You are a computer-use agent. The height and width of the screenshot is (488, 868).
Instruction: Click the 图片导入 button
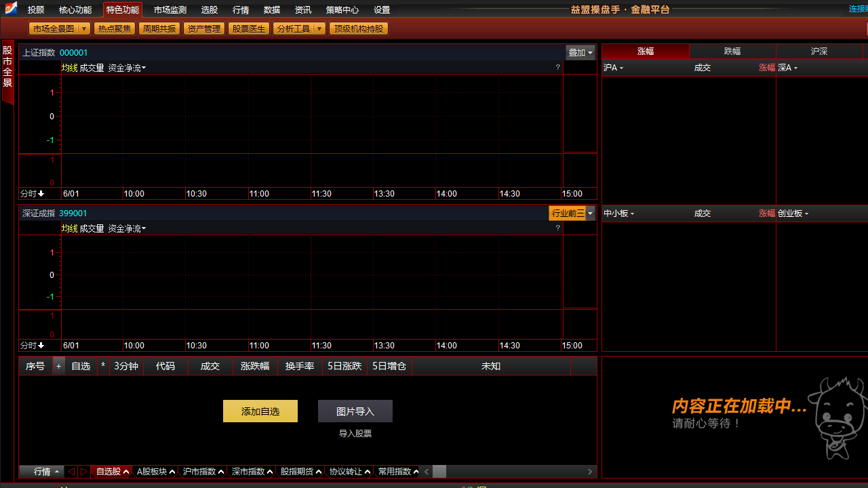[355, 411]
